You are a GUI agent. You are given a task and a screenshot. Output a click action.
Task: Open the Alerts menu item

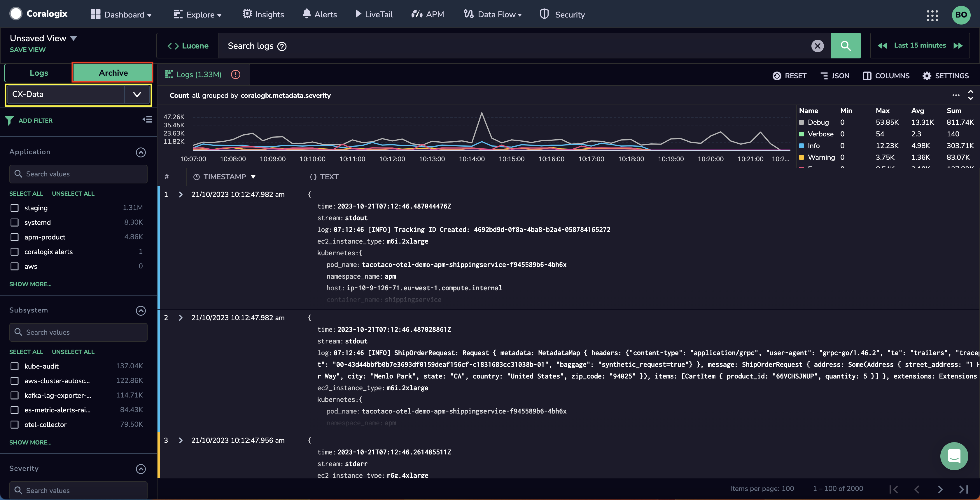coord(320,15)
